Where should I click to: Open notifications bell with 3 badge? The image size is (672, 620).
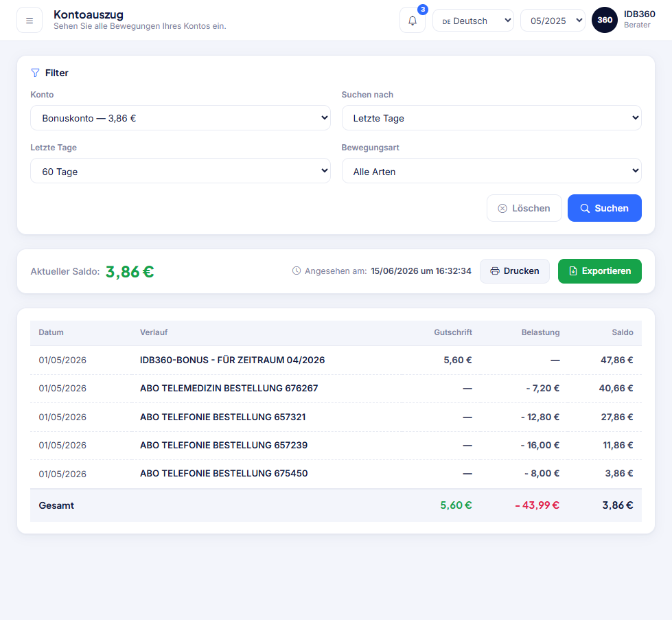point(413,20)
